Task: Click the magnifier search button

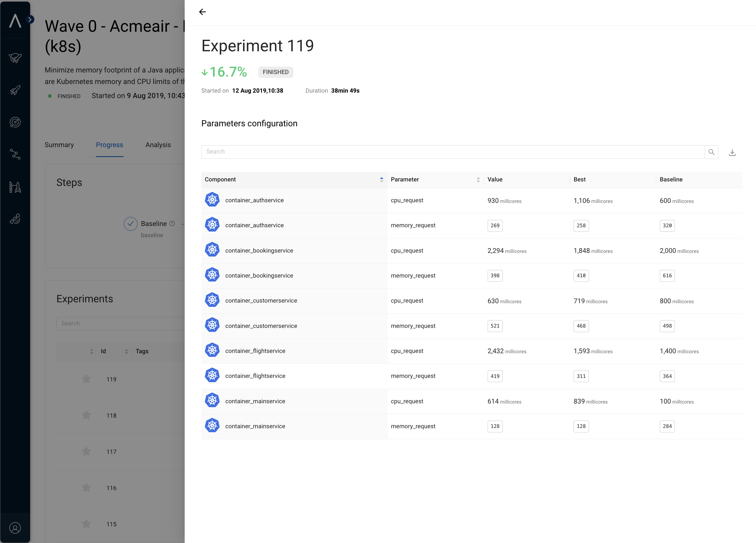Action: 711,152
